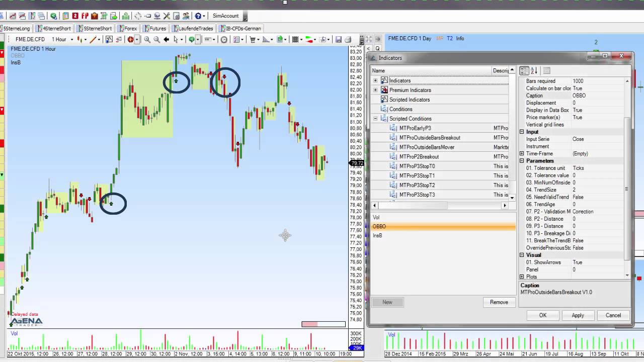Click the black left arrow in chart toolbar

[x=166, y=39]
